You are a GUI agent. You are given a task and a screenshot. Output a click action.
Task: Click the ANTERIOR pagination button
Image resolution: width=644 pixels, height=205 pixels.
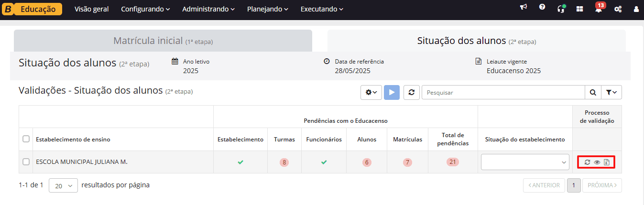pyautogui.click(x=544, y=185)
